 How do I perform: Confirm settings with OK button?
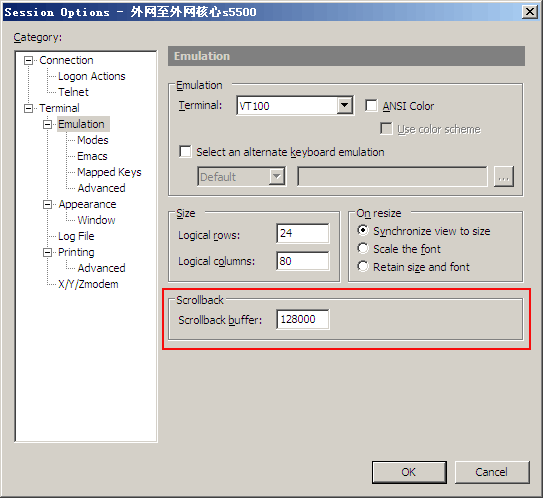point(409,472)
